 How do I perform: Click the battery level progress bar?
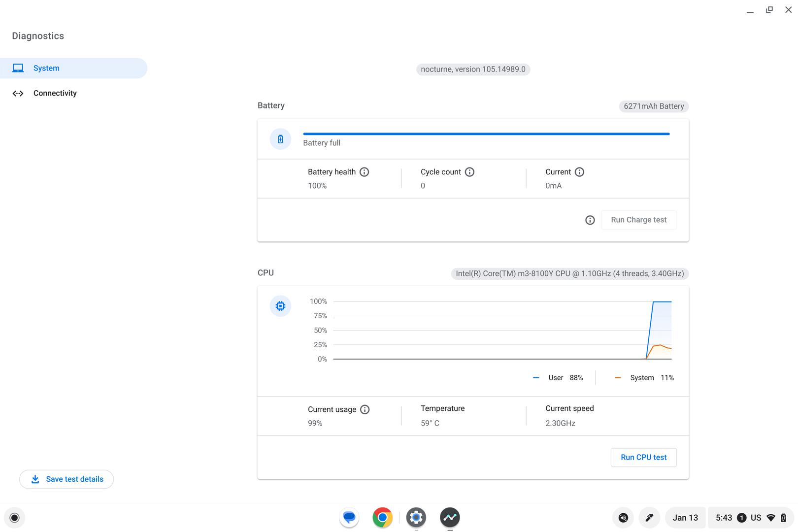(486, 133)
